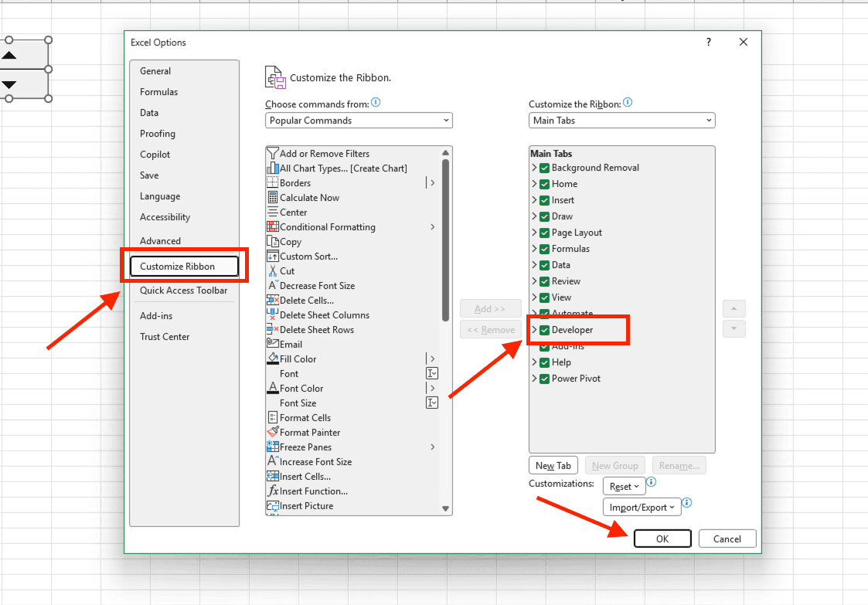Click the Help question mark button

pos(709,42)
